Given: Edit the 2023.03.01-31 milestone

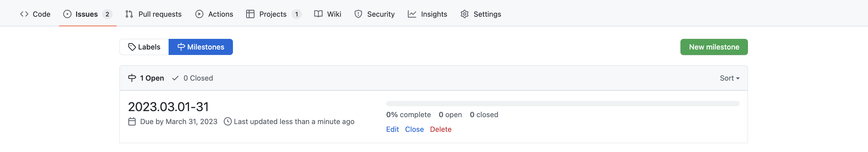Looking at the screenshot, I should [x=392, y=129].
